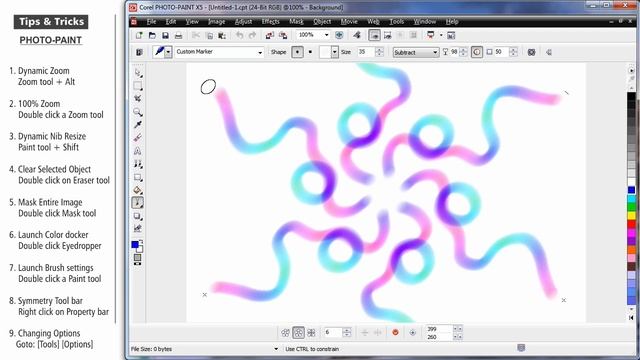Screen dimensions: 640x360
Task: Click the Print icon
Action: point(178,36)
